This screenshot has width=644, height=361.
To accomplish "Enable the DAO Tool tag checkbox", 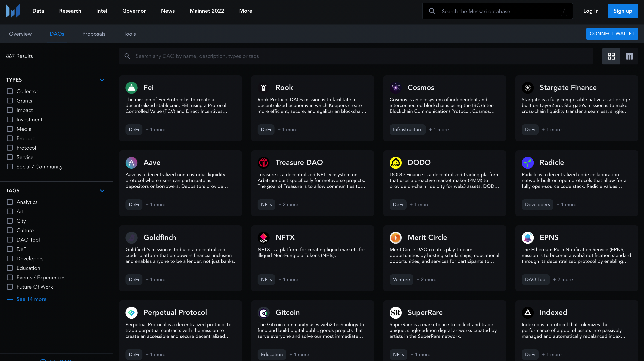I will point(10,240).
